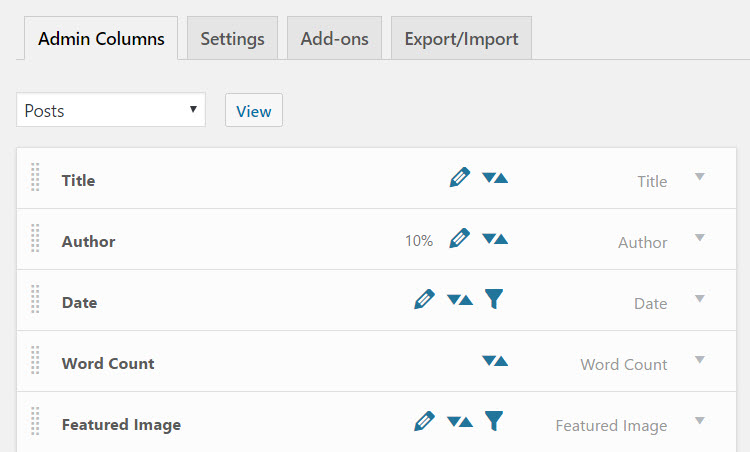
Task: Click the pencil edit icon in Featured Image row
Action: click(424, 421)
